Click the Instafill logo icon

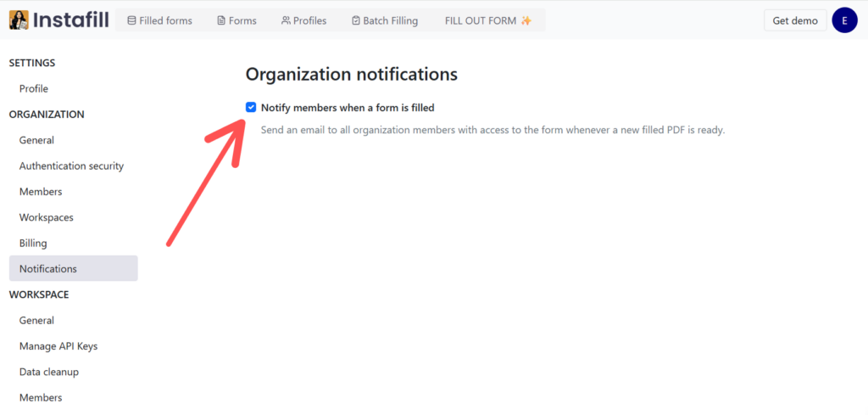pyautogui.click(x=19, y=20)
